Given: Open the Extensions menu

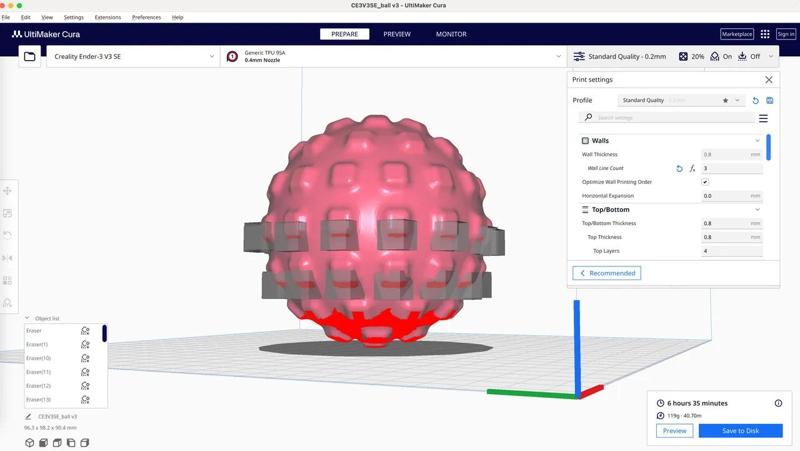Looking at the screenshot, I should pyautogui.click(x=108, y=17).
